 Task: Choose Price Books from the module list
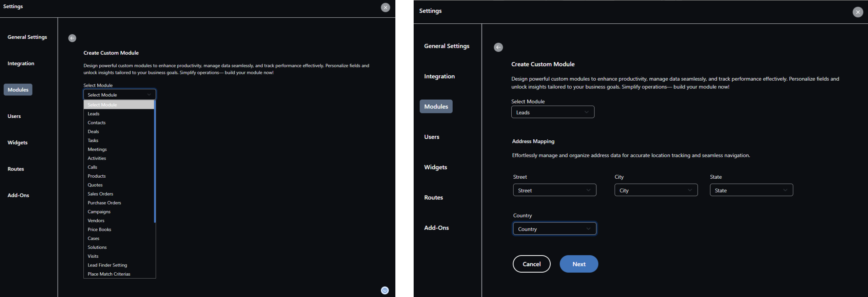99,230
